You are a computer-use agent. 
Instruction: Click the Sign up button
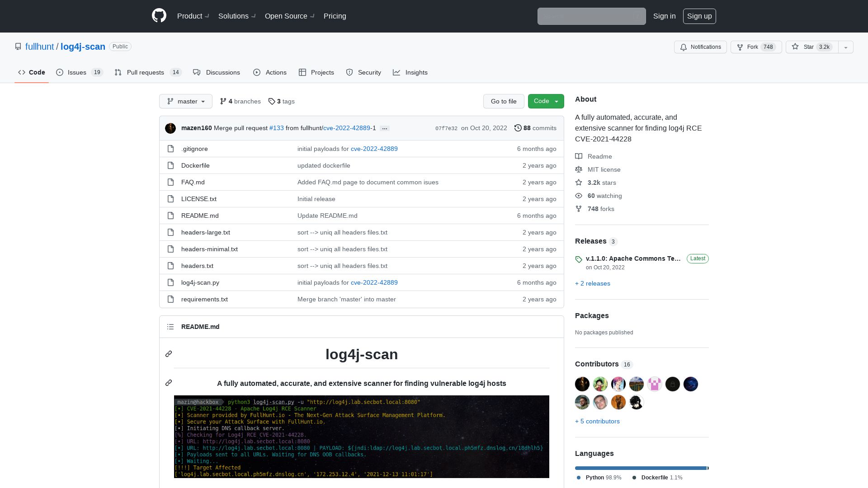pyautogui.click(x=699, y=16)
